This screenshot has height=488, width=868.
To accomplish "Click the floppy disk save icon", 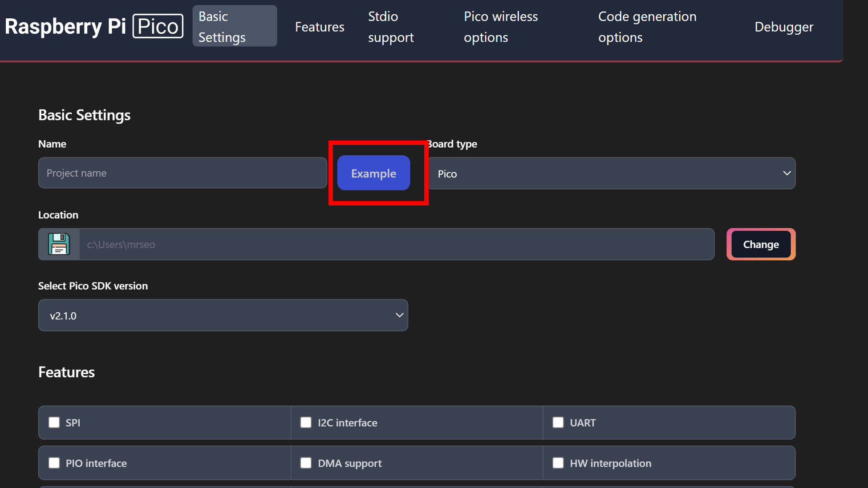I will coord(59,244).
